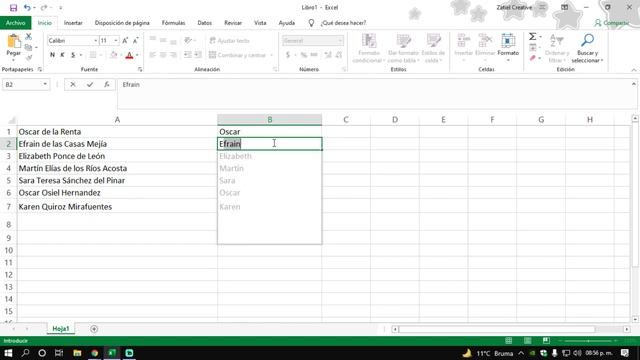Cut selection with the scissors icon
The image size is (640, 360).
[29, 37]
